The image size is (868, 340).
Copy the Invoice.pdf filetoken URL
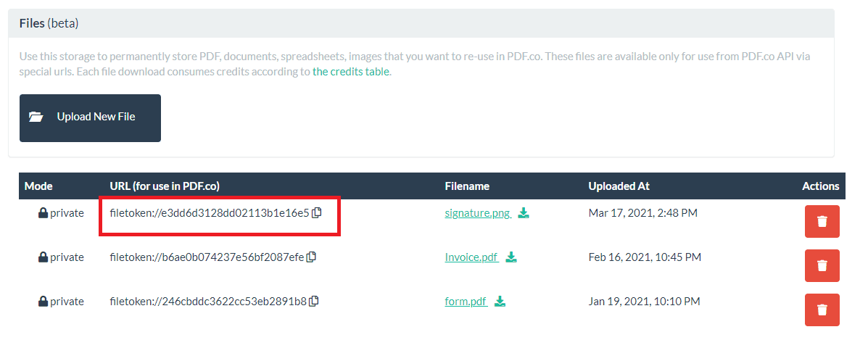click(x=312, y=257)
